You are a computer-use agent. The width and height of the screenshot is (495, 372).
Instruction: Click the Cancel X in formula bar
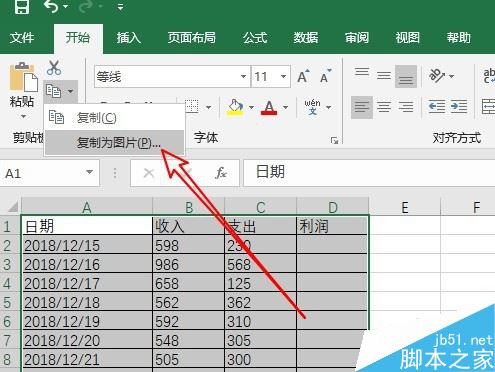[148, 173]
